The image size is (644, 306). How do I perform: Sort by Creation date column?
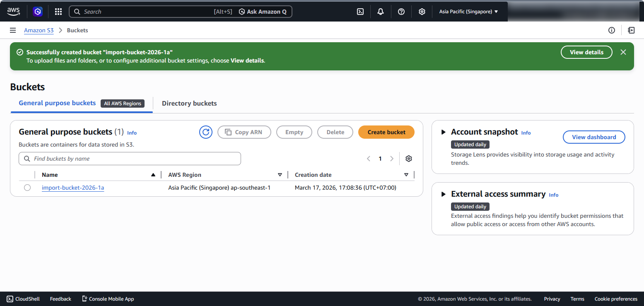click(x=352, y=175)
